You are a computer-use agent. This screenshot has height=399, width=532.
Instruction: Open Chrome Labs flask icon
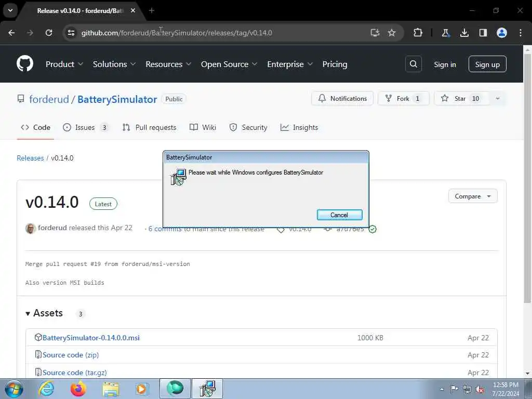[x=445, y=33]
